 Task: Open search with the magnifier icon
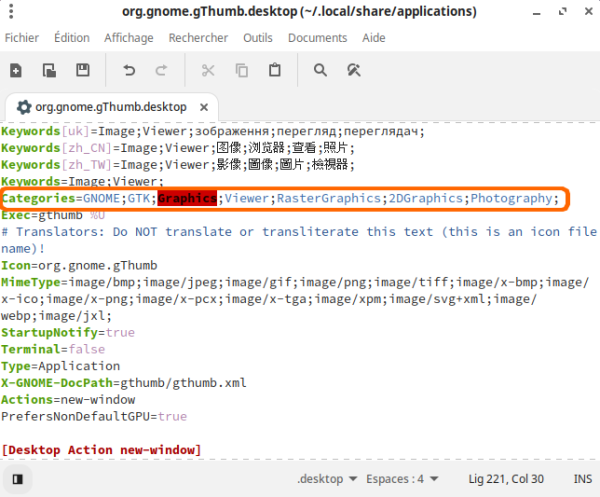click(320, 70)
